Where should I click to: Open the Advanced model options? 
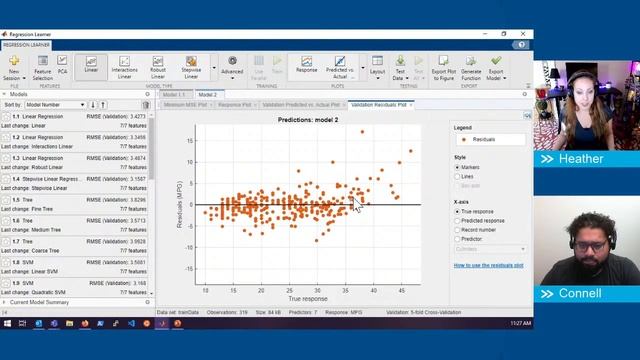pos(232,67)
